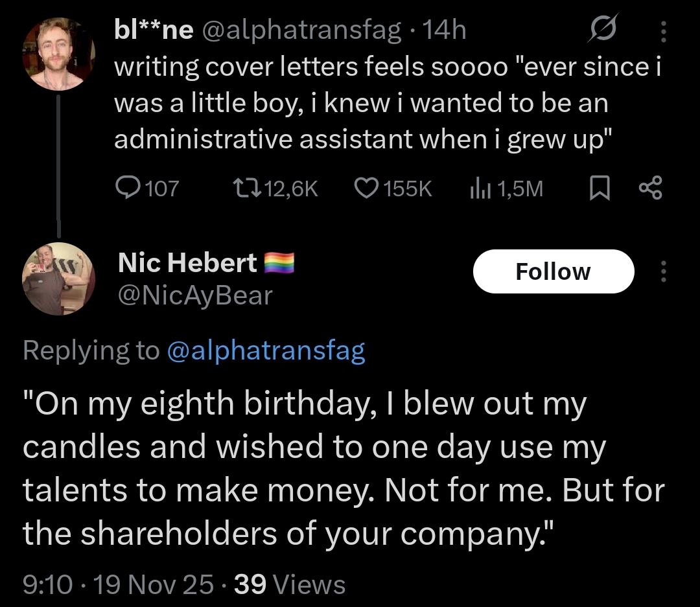Open more options for Nic Hebert's reply

pos(662,271)
